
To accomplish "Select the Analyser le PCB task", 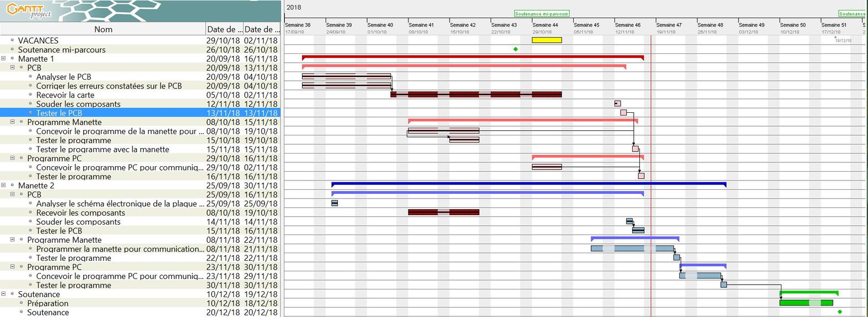I will [x=63, y=77].
